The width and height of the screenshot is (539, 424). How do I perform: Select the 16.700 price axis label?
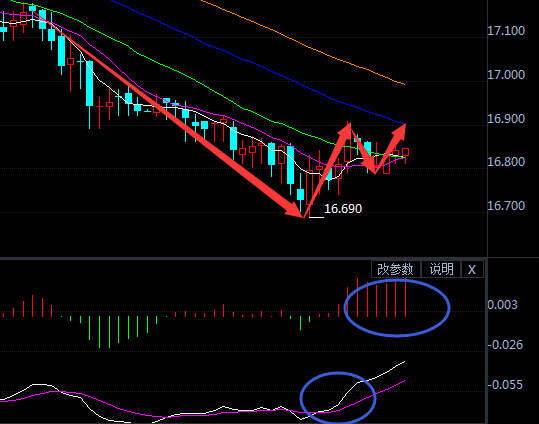pyautogui.click(x=506, y=206)
